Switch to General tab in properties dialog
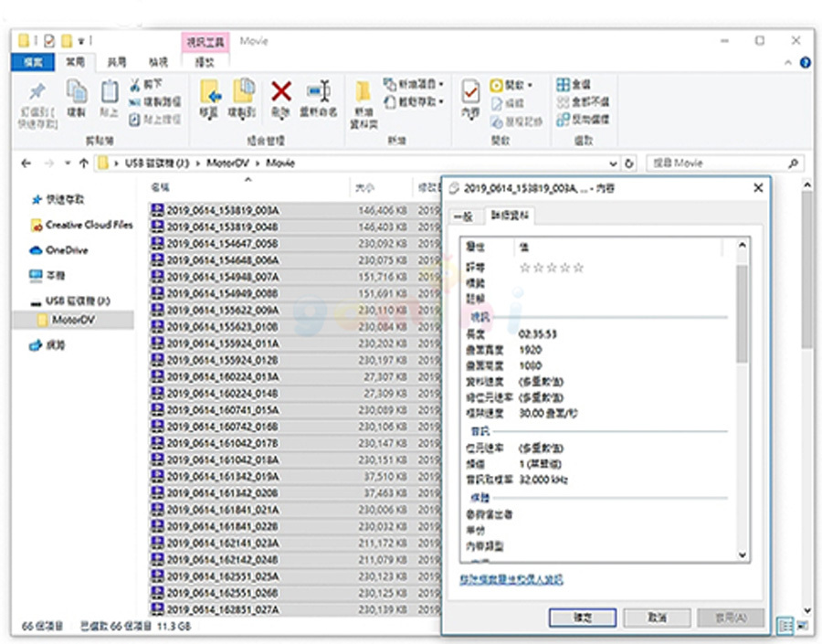Screen dimensions: 822x644 point(463,216)
